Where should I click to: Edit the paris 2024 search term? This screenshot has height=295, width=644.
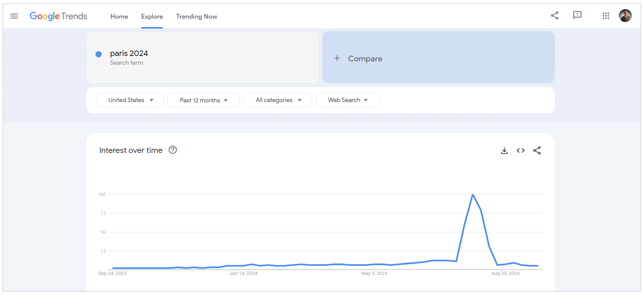coord(129,54)
